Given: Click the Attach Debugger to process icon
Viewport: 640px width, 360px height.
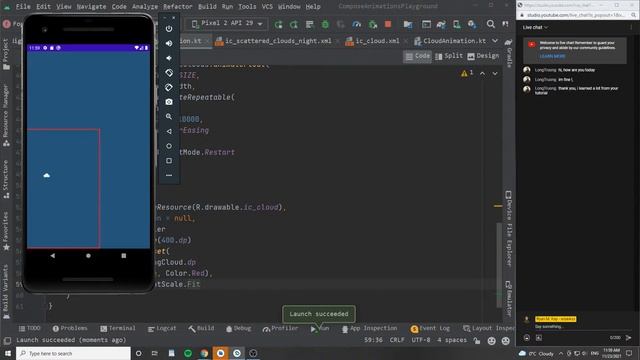Looking at the screenshot, I should (x=373, y=24).
